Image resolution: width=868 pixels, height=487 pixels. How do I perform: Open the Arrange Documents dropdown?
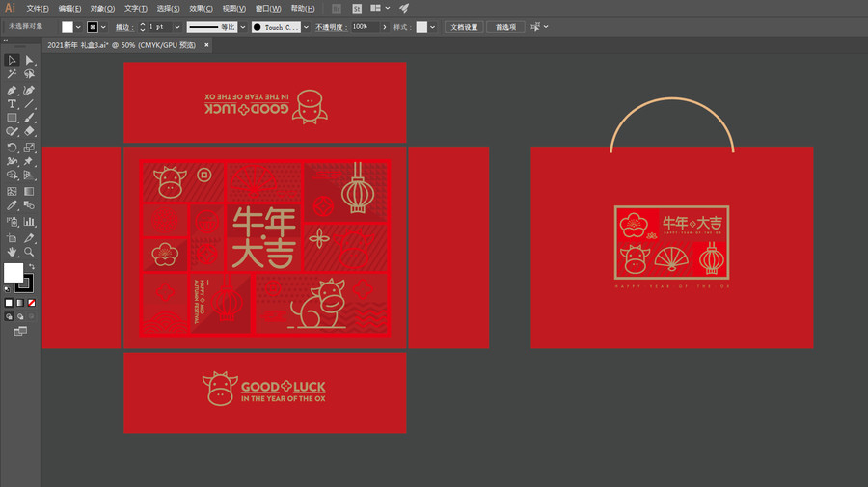[x=380, y=8]
